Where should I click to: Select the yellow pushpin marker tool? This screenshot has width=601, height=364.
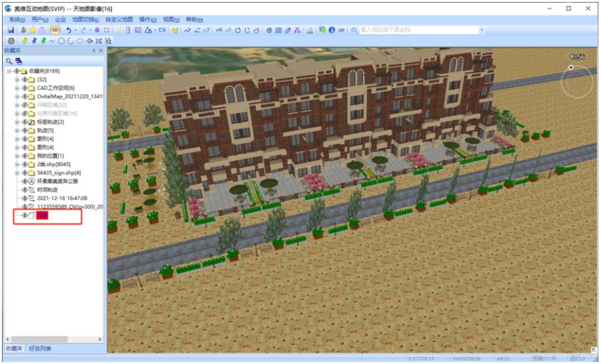tap(25, 40)
